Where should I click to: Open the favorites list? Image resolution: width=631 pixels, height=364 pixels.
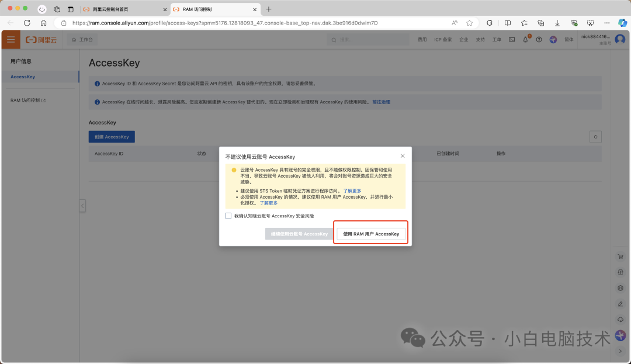click(x=524, y=23)
